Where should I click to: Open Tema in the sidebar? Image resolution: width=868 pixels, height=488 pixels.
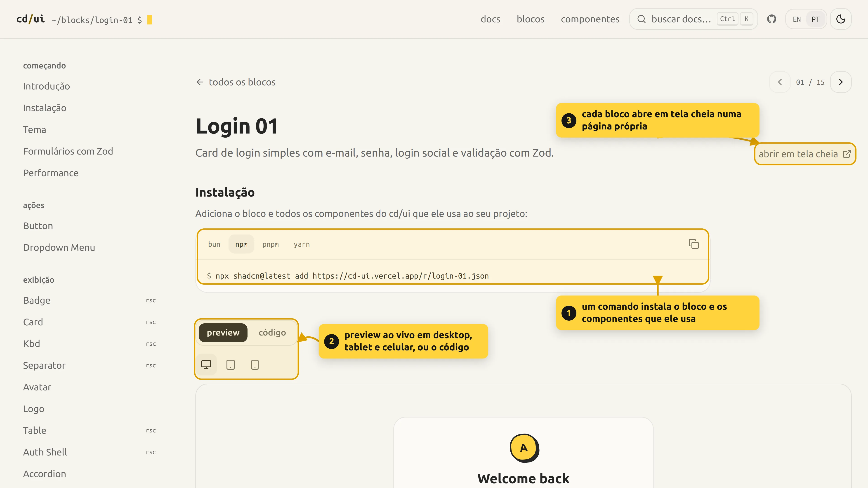click(x=34, y=130)
